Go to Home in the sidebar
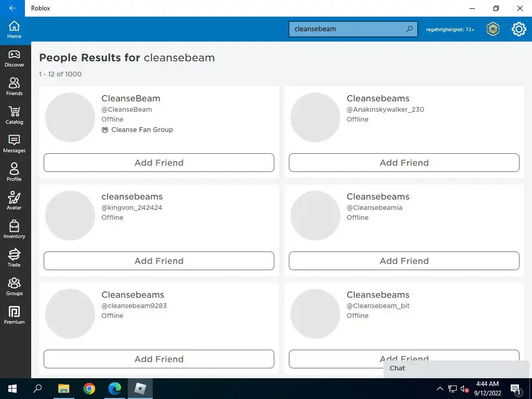This screenshot has width=532, height=399. click(x=14, y=30)
